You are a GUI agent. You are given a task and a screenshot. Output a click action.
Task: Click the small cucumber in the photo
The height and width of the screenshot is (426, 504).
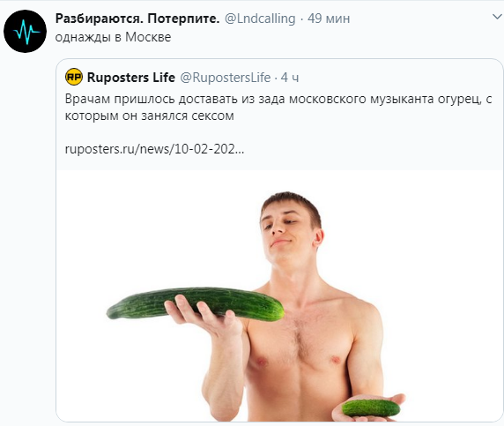371,408
